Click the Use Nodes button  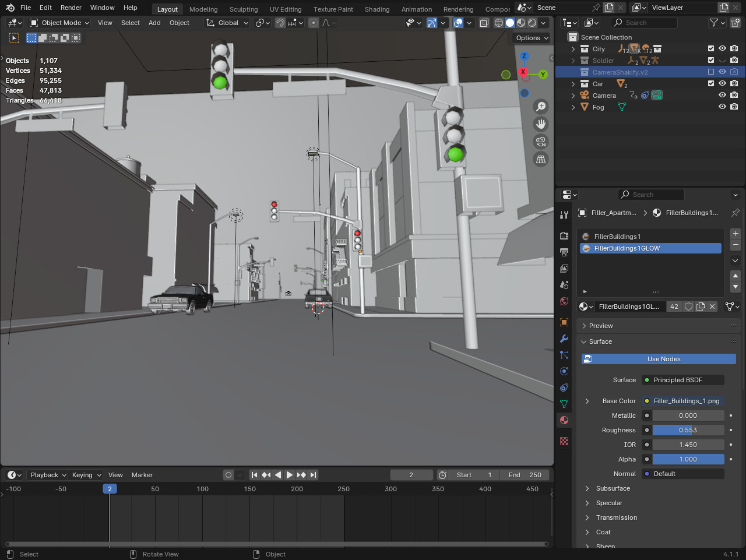point(659,359)
